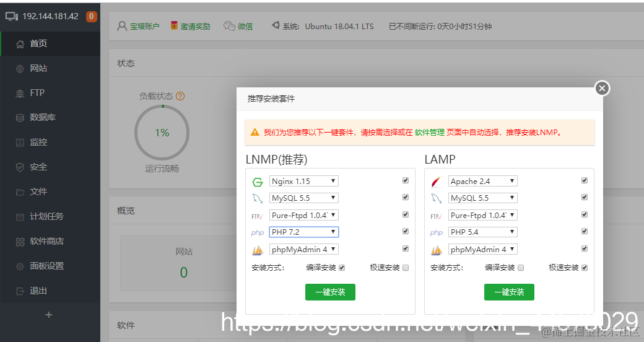Click the FTP icon in LNMP list

(x=257, y=216)
